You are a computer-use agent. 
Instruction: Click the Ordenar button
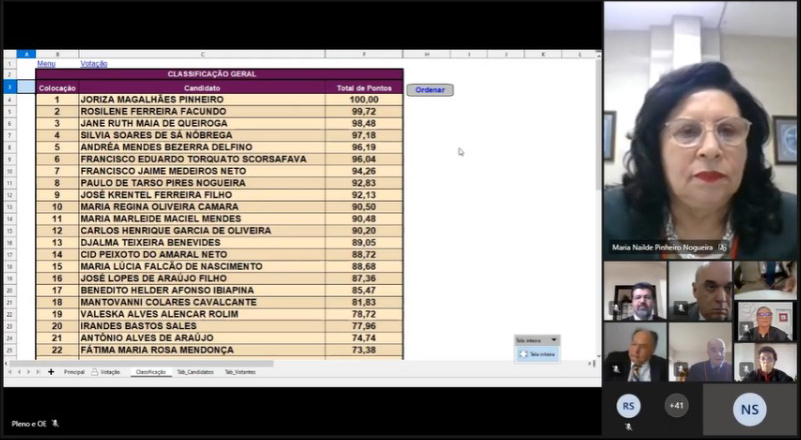click(x=429, y=90)
